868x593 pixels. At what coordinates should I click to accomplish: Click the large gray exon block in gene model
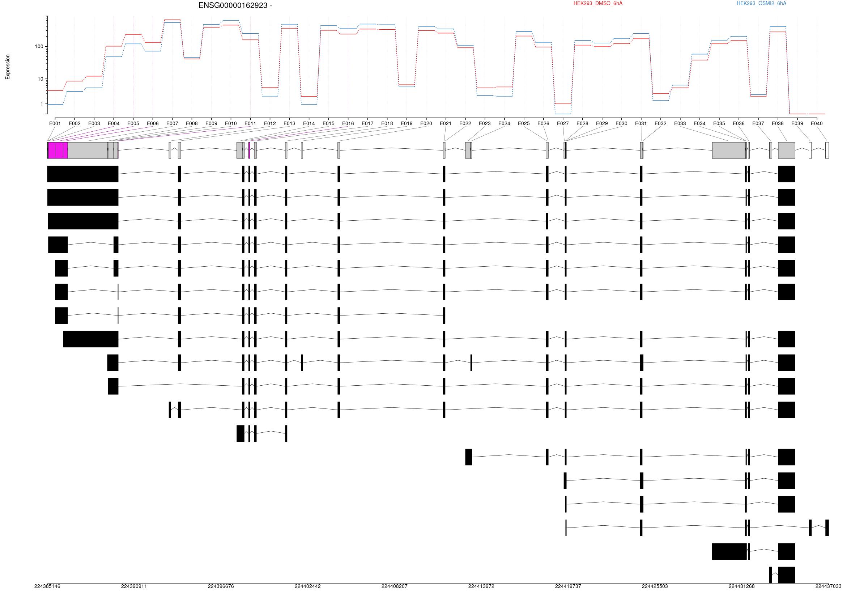[x=88, y=150]
